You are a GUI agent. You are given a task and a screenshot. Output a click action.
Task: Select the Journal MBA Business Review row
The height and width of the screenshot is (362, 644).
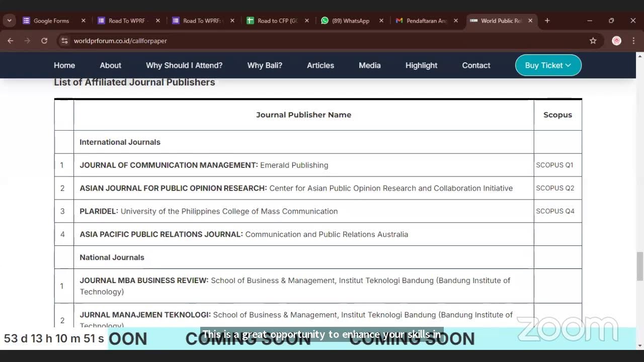coord(318,286)
